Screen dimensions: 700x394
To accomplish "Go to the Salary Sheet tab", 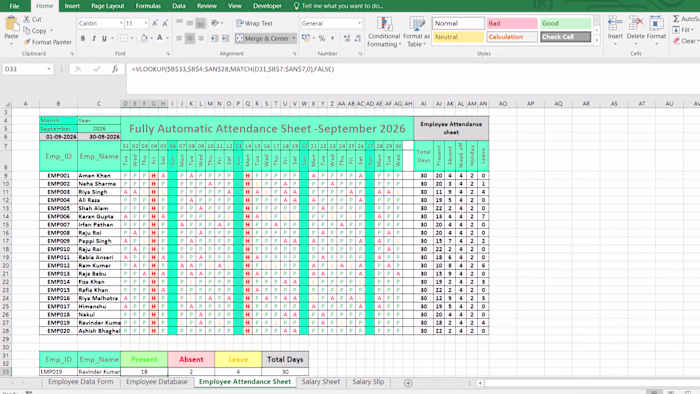I will [321, 382].
